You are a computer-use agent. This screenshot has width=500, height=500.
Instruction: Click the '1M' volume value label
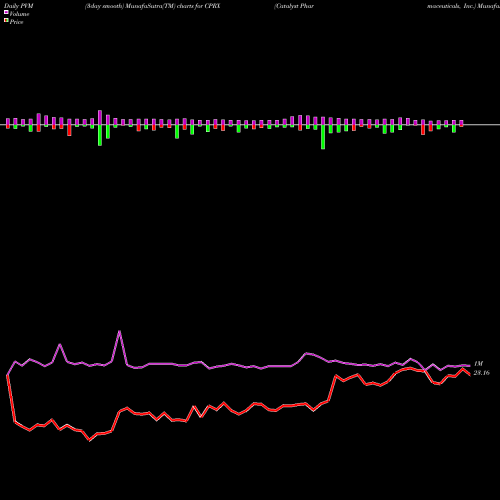[x=478, y=364]
